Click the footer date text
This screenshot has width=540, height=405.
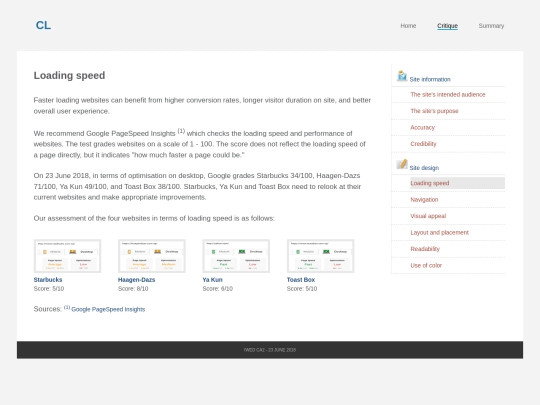(270, 350)
